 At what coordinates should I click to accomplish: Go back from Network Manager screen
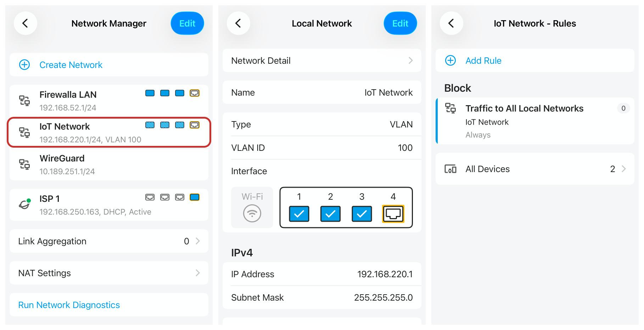25,23
